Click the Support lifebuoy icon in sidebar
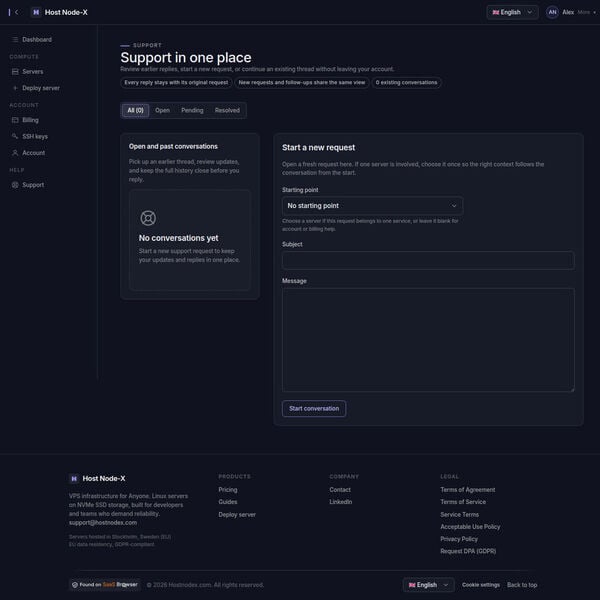The image size is (600, 600). point(15,185)
